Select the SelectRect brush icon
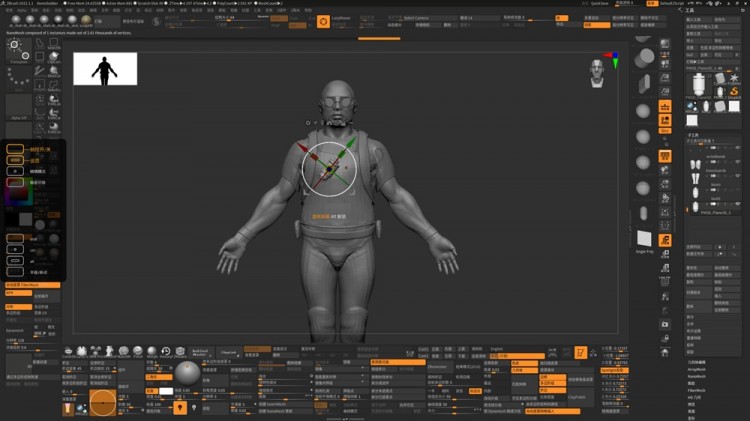Image resolution: width=750 pixels, height=421 pixels. [54, 44]
